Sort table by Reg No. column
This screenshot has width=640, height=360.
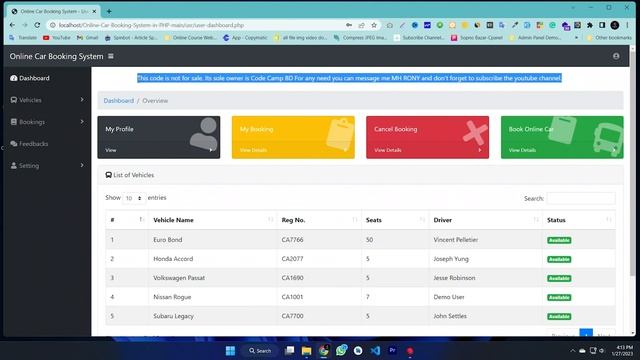click(319, 220)
